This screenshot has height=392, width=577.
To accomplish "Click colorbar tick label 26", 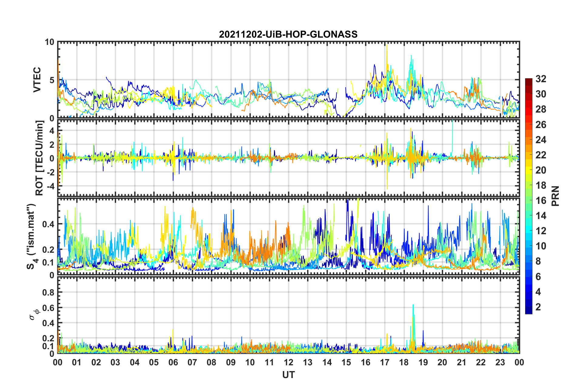I will [541, 124].
